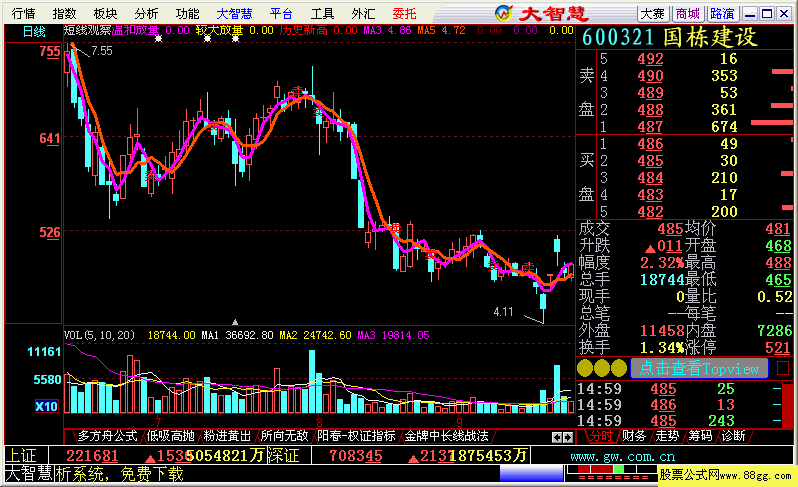The image size is (798, 487).
Task: Select the 金牌中长线战法 indicator tab
Action: (446, 436)
